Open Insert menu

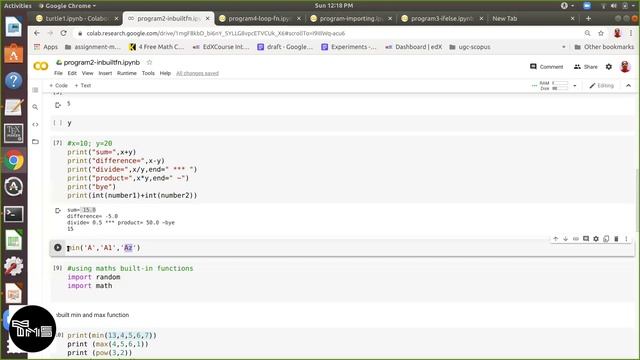[105, 73]
